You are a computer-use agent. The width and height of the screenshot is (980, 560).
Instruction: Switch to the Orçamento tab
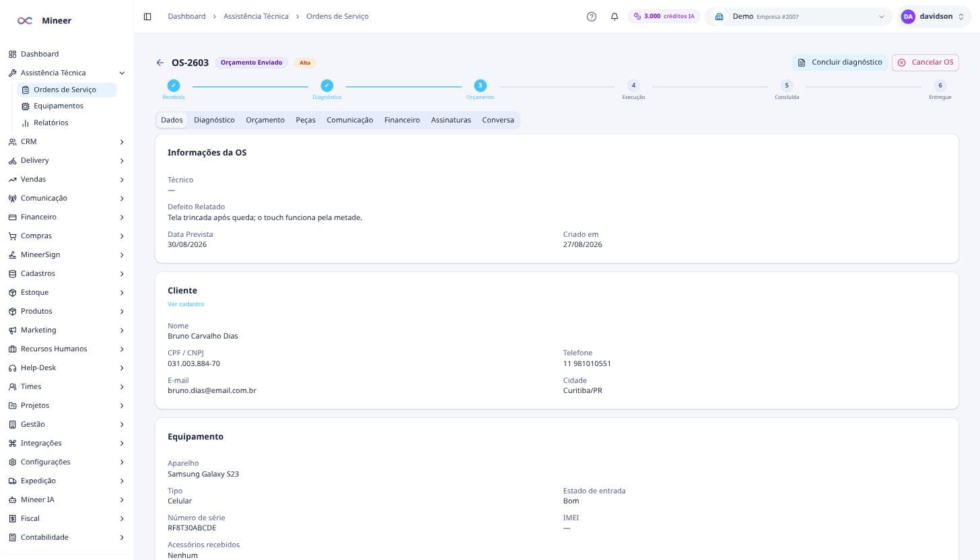(x=265, y=120)
